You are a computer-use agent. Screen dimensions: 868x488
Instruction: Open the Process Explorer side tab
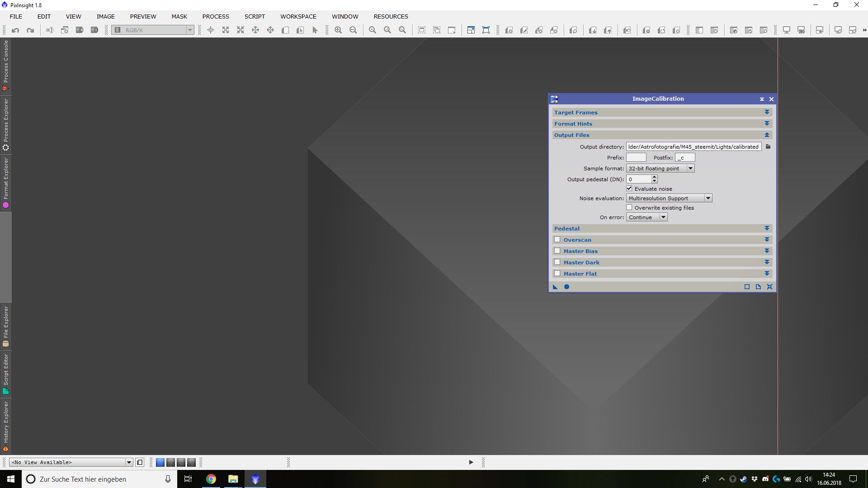tap(6, 125)
